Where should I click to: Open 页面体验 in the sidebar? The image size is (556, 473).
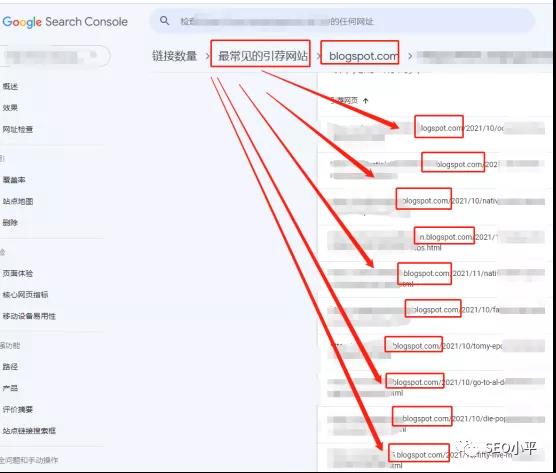17,273
